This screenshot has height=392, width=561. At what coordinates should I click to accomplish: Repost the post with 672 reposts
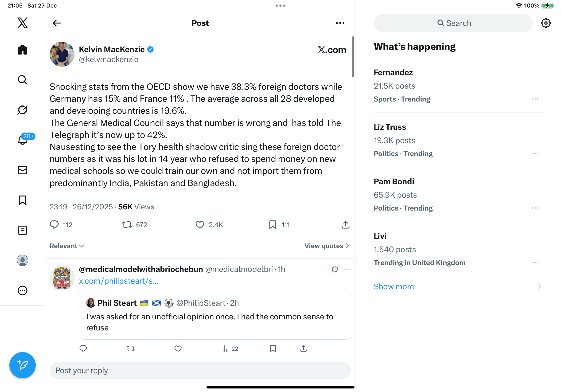(127, 225)
